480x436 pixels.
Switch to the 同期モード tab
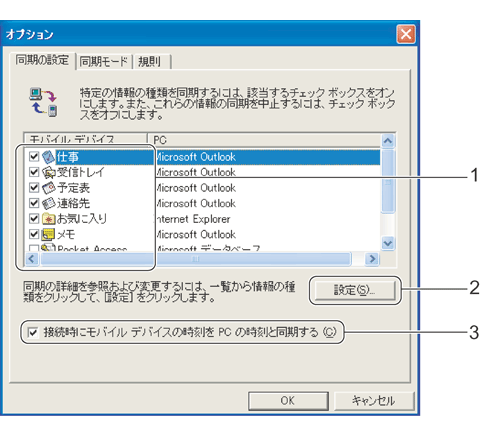104,61
